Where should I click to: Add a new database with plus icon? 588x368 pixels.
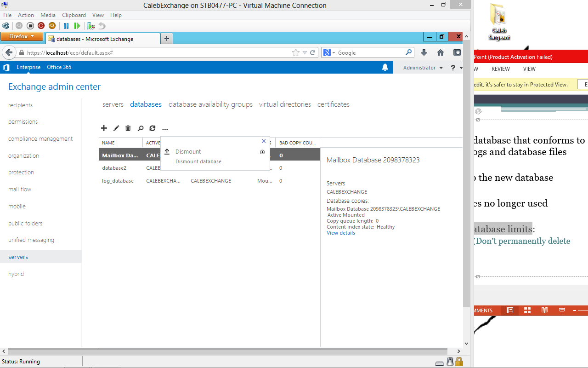point(104,128)
